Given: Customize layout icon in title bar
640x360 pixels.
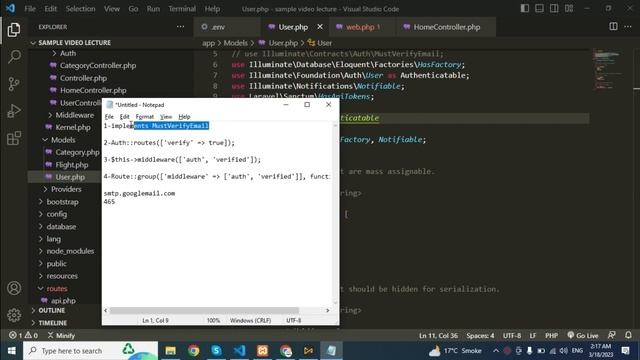Looking at the screenshot, I should click(x=569, y=9).
